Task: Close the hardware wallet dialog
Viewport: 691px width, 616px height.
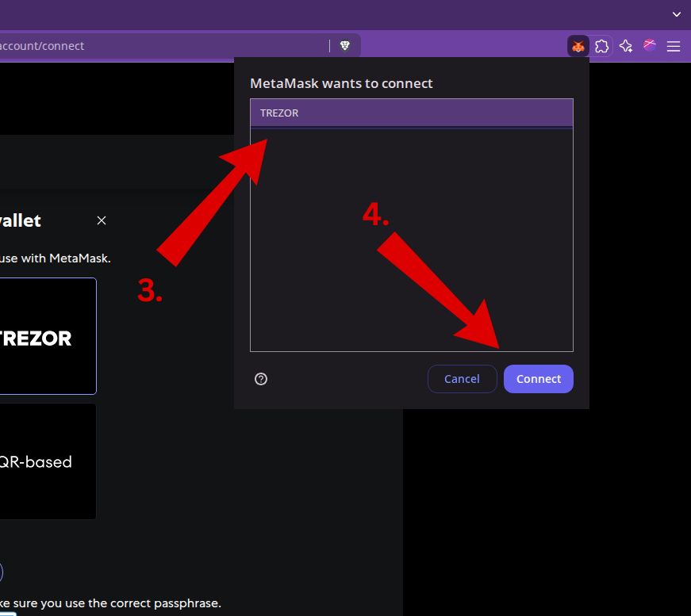Action: pyautogui.click(x=102, y=220)
